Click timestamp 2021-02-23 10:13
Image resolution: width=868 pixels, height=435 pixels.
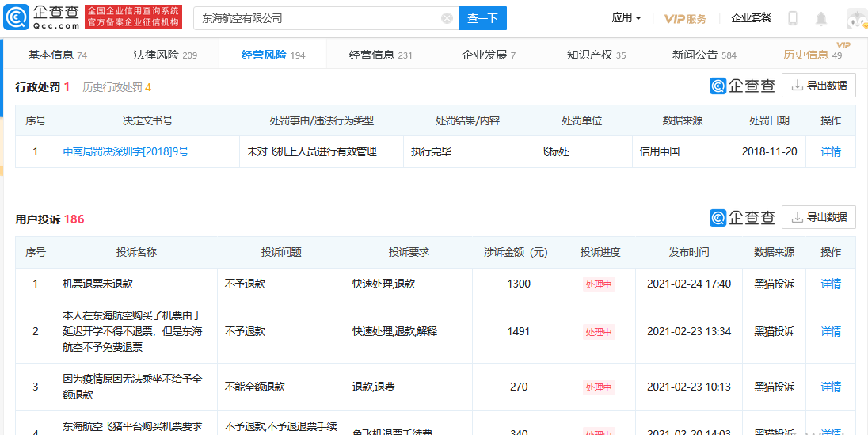coord(689,387)
